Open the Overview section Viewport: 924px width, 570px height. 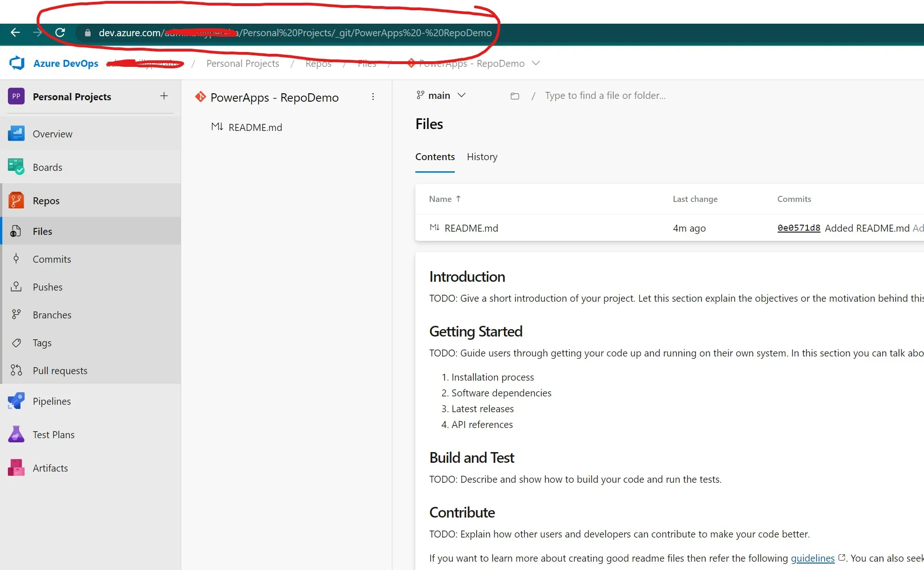click(x=52, y=134)
